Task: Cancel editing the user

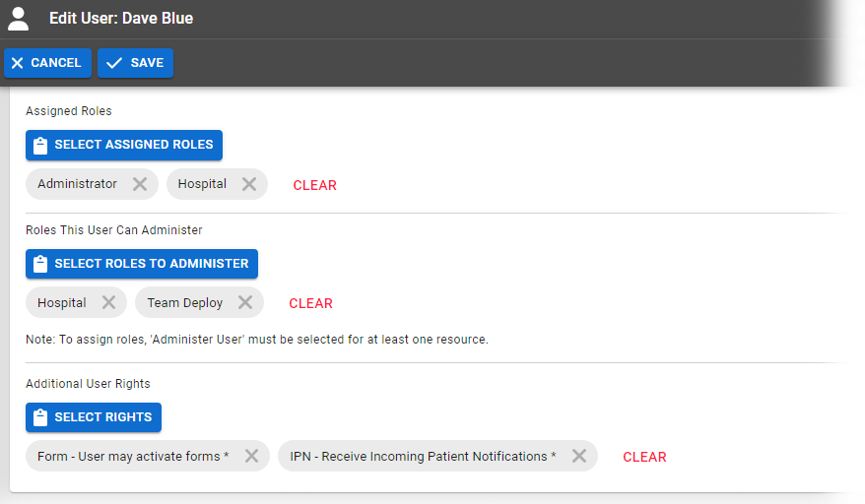Action: [47, 63]
